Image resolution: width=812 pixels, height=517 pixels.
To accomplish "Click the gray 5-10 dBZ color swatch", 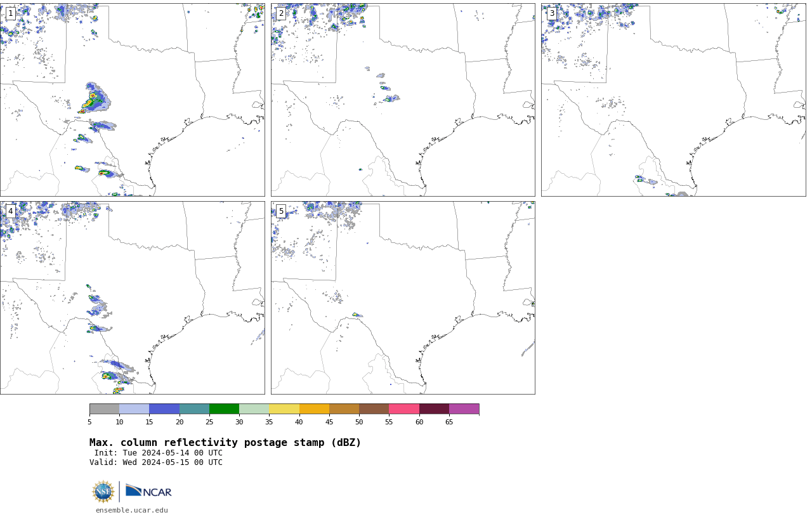I will pos(105,409).
